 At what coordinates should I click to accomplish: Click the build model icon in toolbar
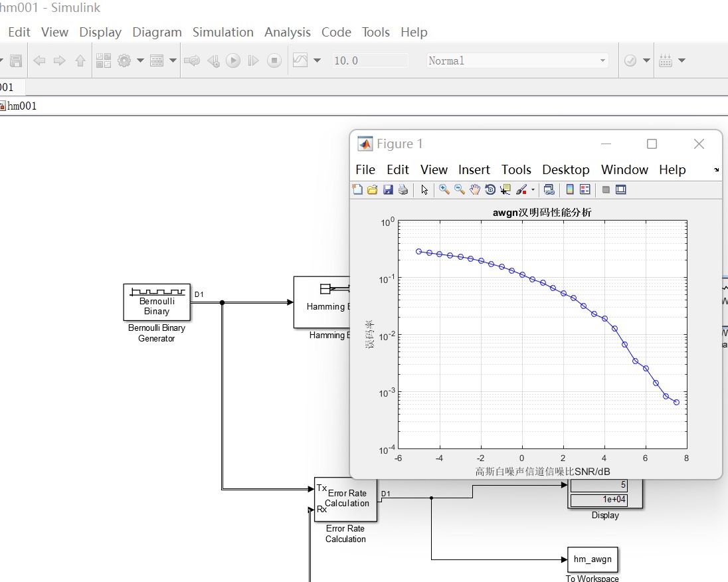pos(666,60)
